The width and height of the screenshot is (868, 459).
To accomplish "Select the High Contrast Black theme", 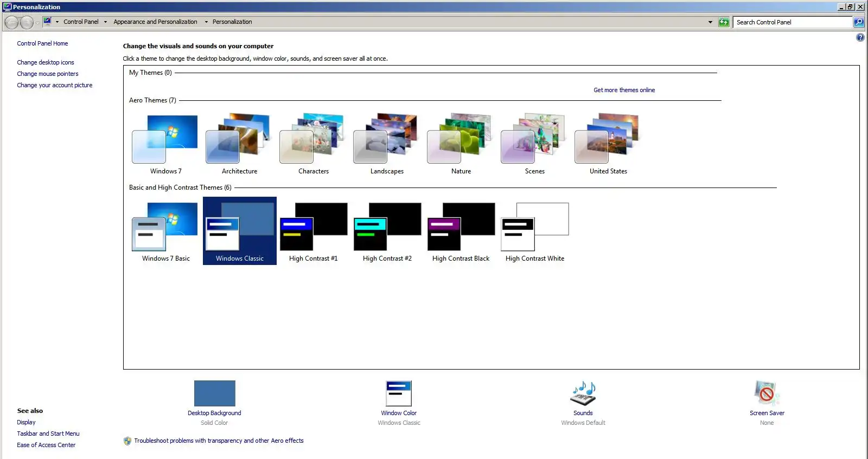I will tap(461, 231).
